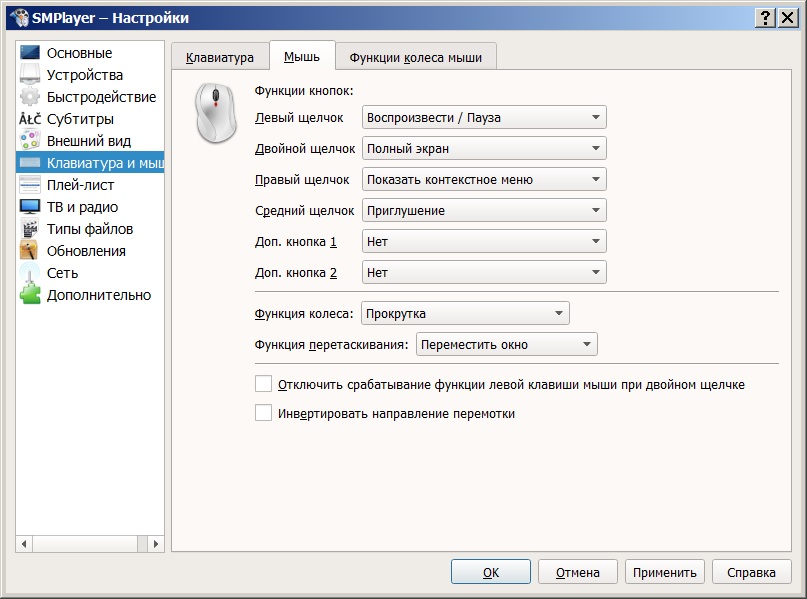Select the Устройства drive icon
Viewport: 807px width, 599px height.
coord(30,75)
